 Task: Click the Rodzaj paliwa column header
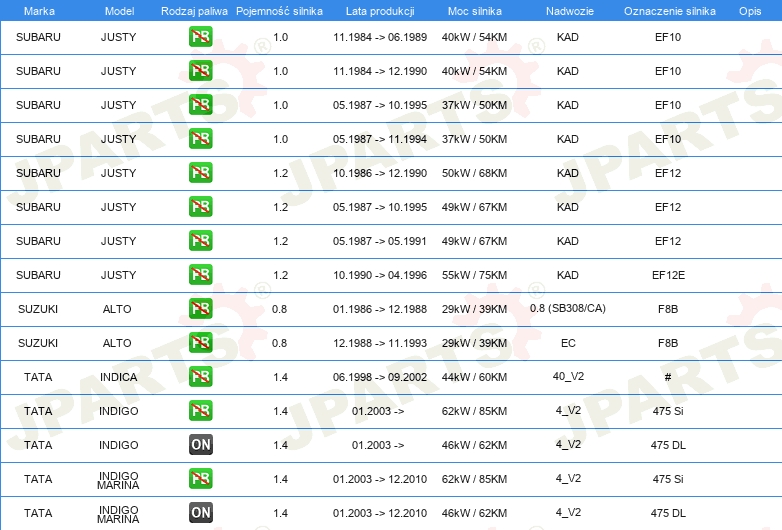[x=194, y=11]
